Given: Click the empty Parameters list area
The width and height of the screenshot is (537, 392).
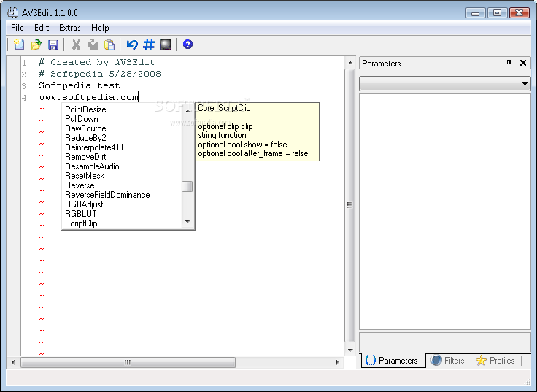Looking at the screenshot, I should coord(445,212).
